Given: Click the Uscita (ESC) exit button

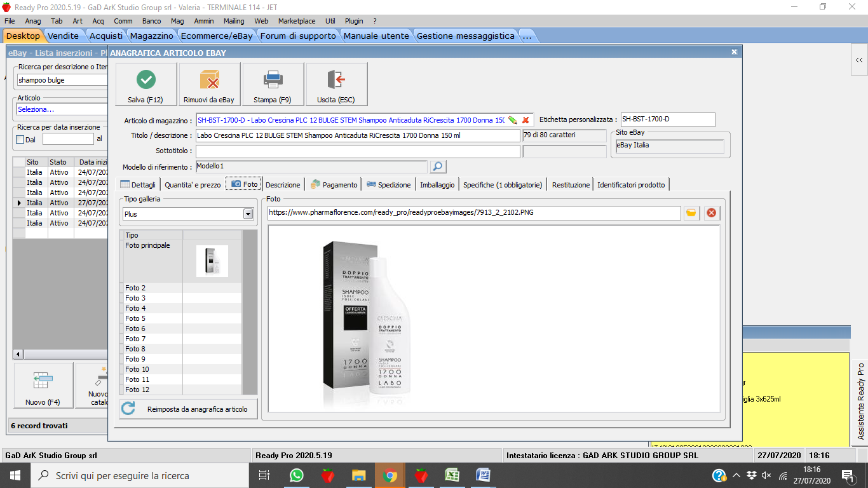Looking at the screenshot, I should point(336,84).
